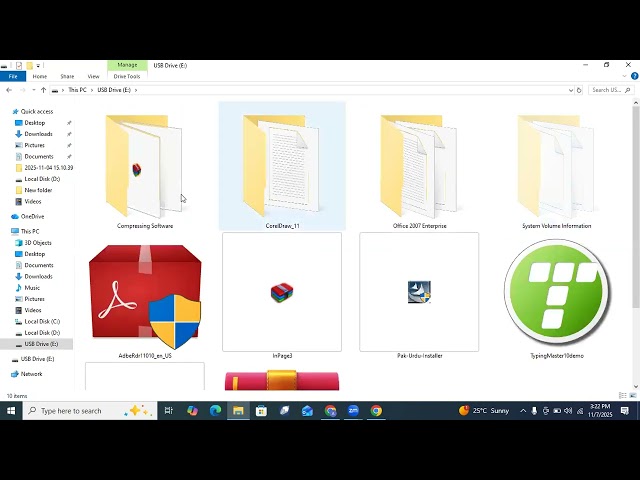Open New folder in navigation pane
This screenshot has width=640, height=480.
point(38,190)
